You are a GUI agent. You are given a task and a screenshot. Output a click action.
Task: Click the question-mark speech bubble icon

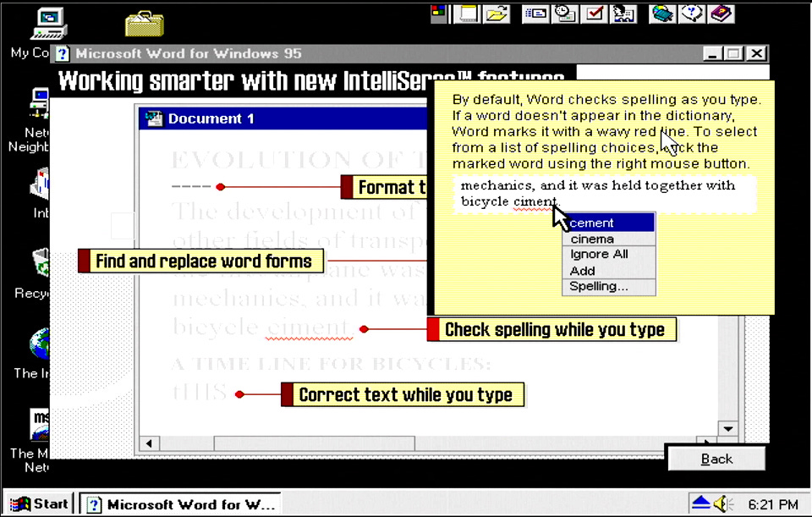pos(691,14)
